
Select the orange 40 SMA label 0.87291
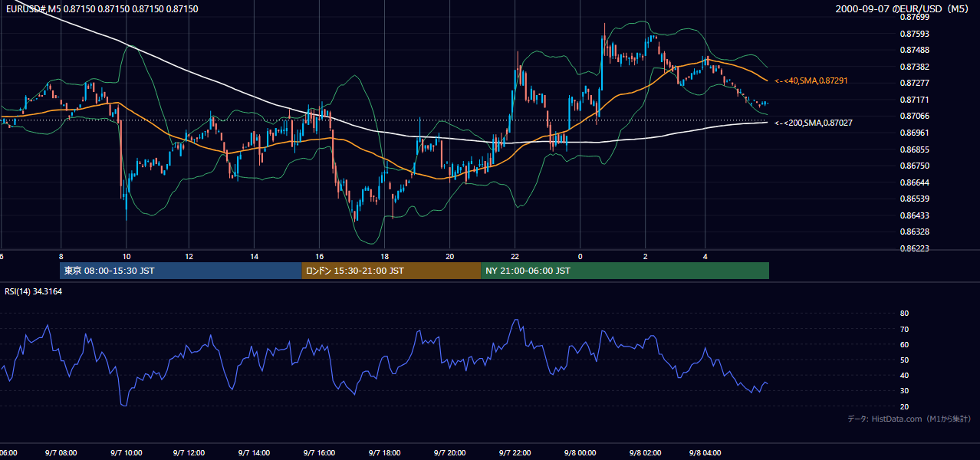coord(811,80)
